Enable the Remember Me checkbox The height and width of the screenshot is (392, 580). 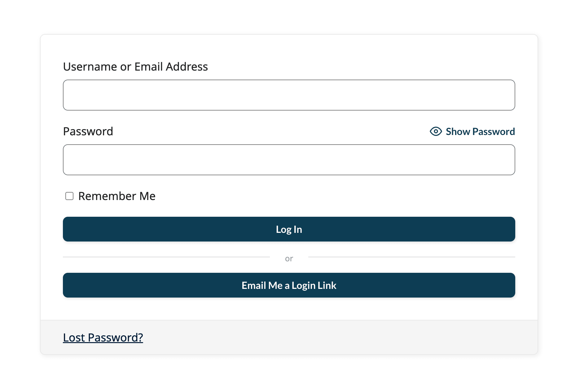(69, 196)
